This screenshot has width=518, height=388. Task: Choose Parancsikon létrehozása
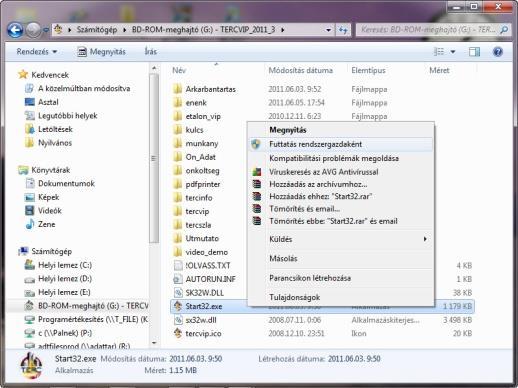tap(341, 278)
